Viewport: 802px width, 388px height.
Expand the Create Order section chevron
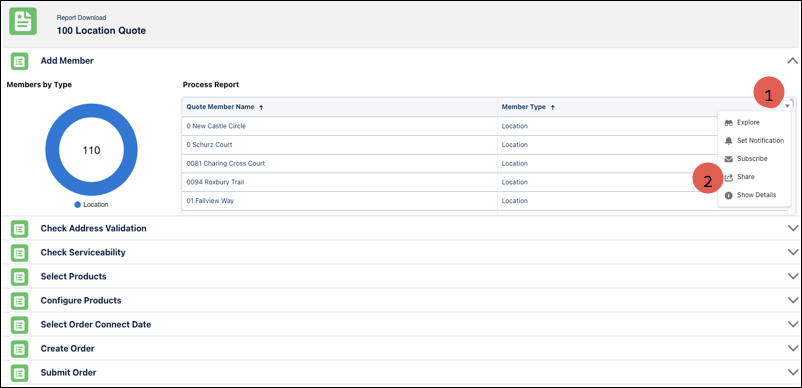[793, 348]
